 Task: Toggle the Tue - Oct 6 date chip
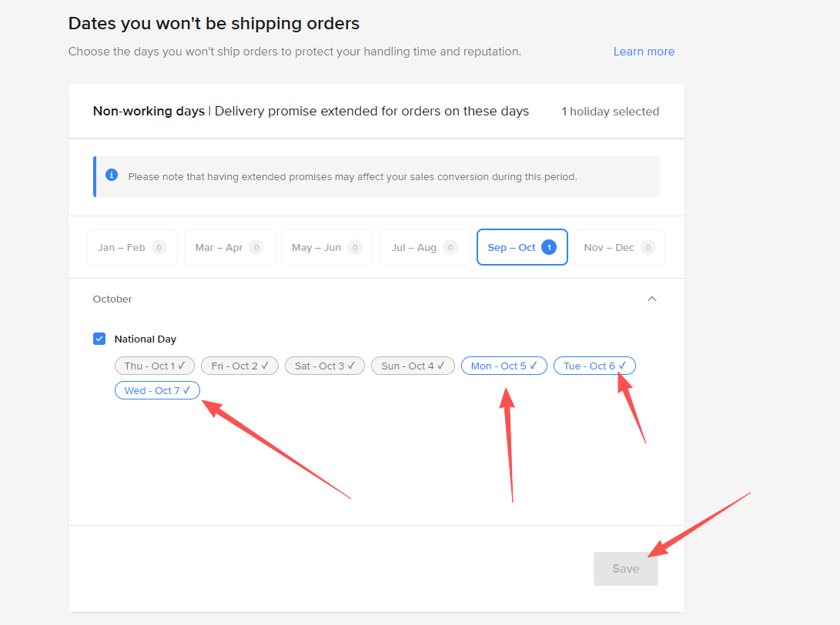594,366
